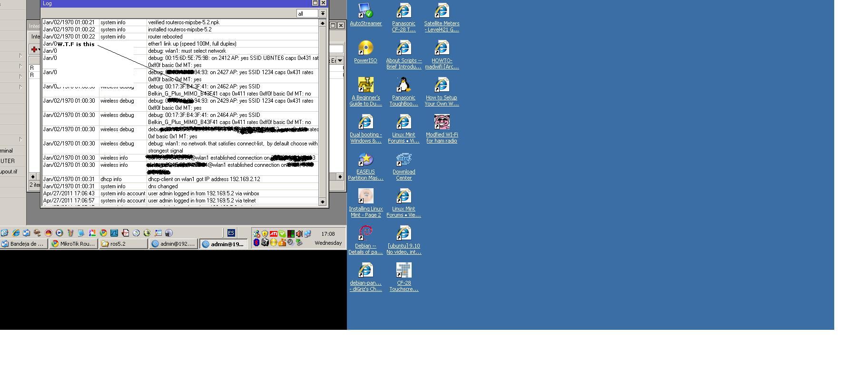Open the AutoStreamer desktop shortcut
The height and width of the screenshot is (365, 868).
pyautogui.click(x=365, y=15)
